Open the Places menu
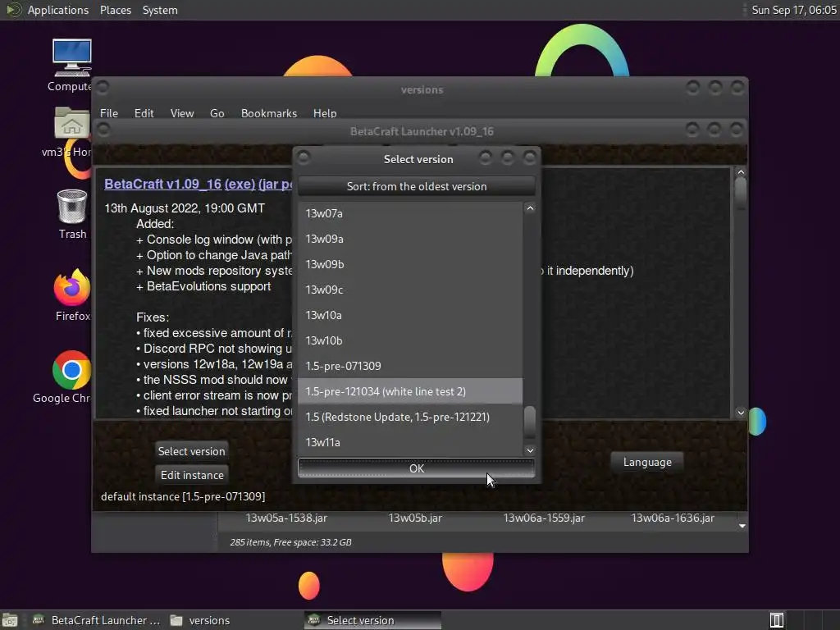840x630 pixels. [116, 10]
